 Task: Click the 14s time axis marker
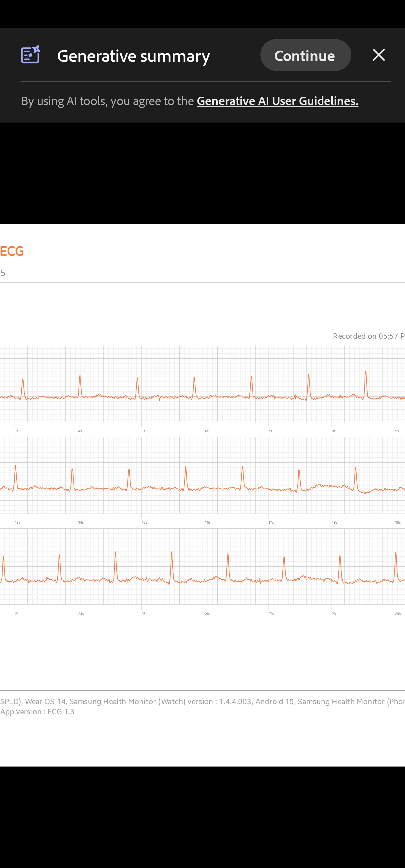81,522
